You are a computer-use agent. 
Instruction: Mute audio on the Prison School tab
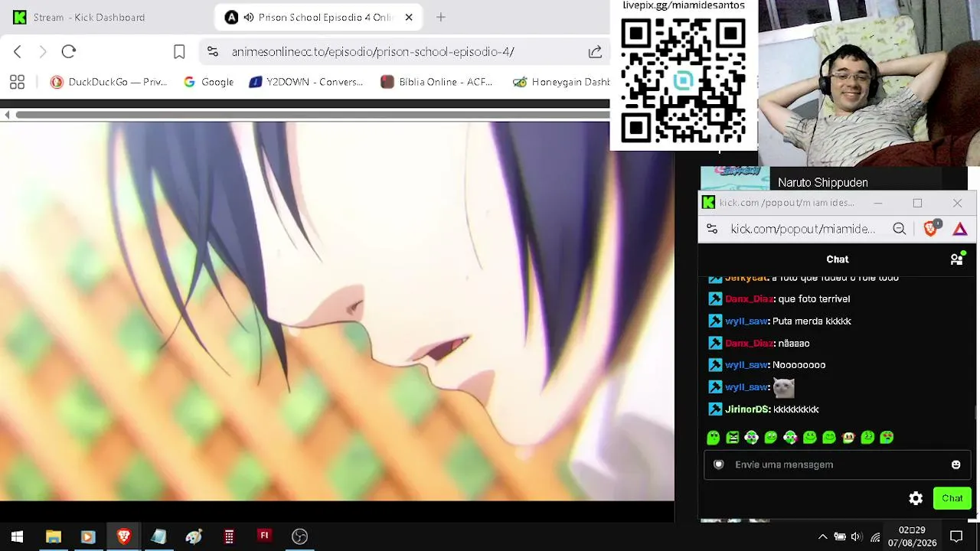tap(249, 17)
